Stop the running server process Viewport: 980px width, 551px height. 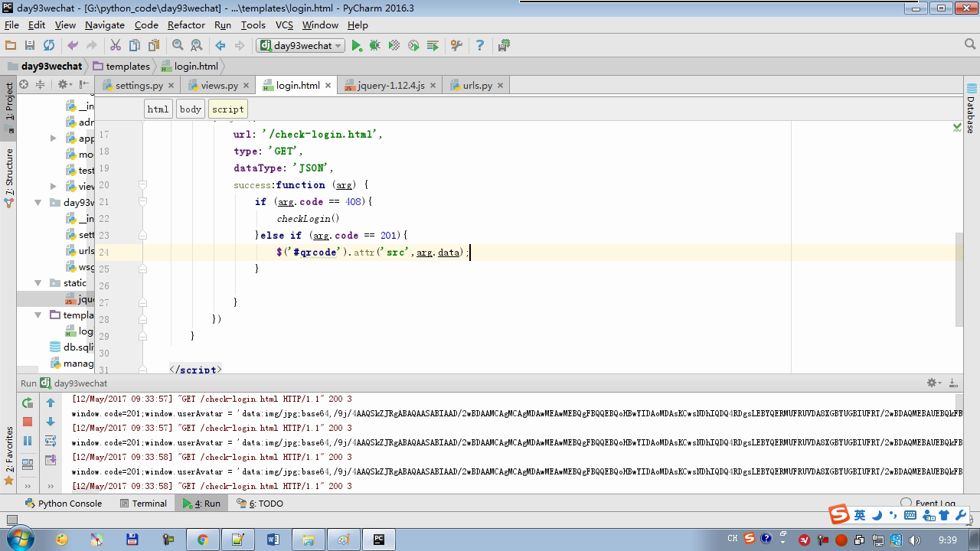(28, 422)
